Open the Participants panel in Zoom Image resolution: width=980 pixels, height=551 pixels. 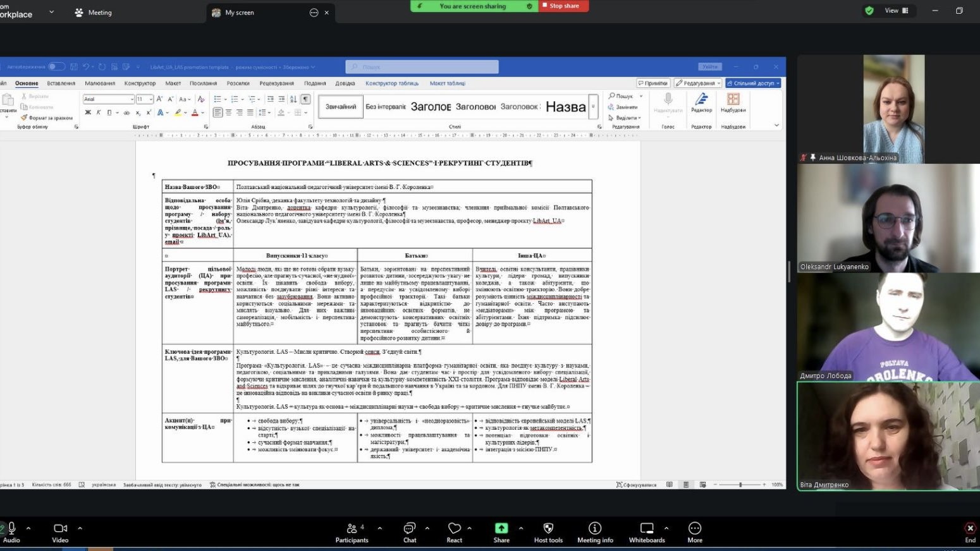pos(352,532)
